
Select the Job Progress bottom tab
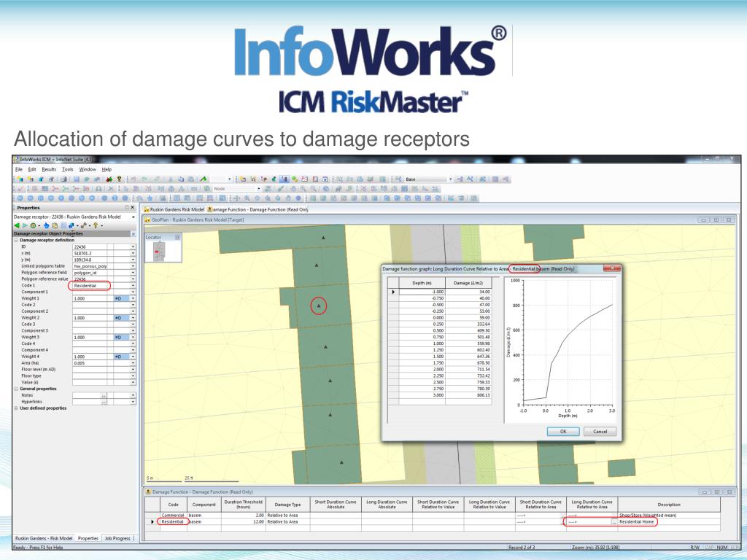(117, 538)
